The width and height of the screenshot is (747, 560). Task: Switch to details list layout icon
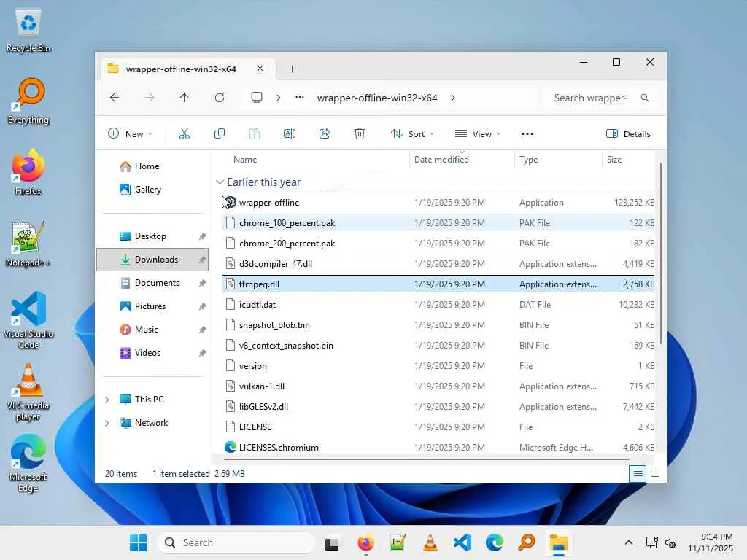(x=638, y=474)
